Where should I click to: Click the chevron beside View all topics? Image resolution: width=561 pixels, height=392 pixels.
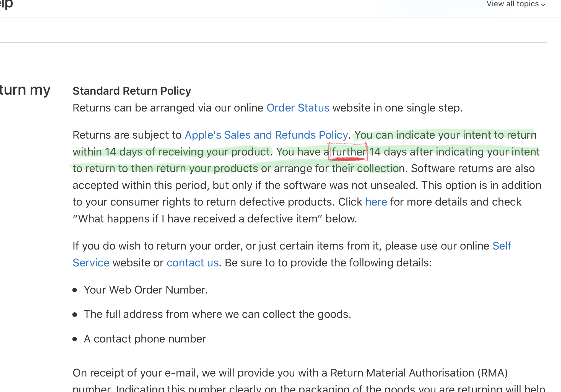[x=543, y=5]
